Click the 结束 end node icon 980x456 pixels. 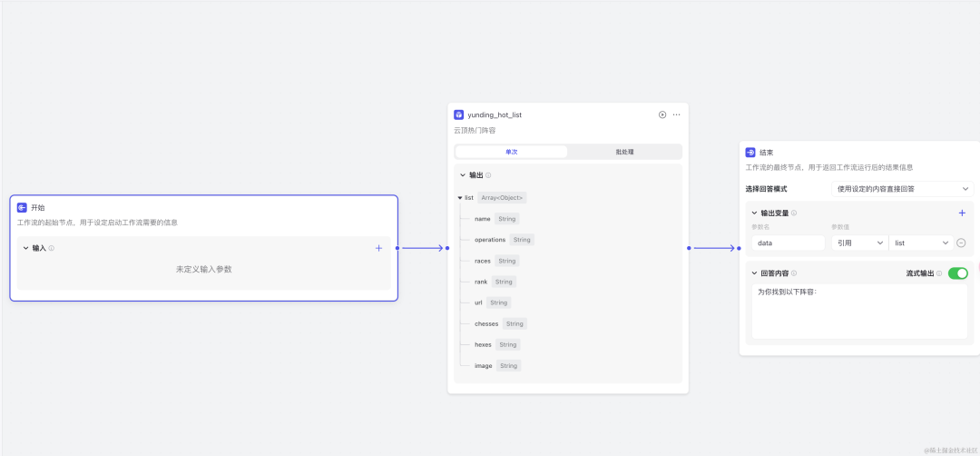(x=750, y=153)
